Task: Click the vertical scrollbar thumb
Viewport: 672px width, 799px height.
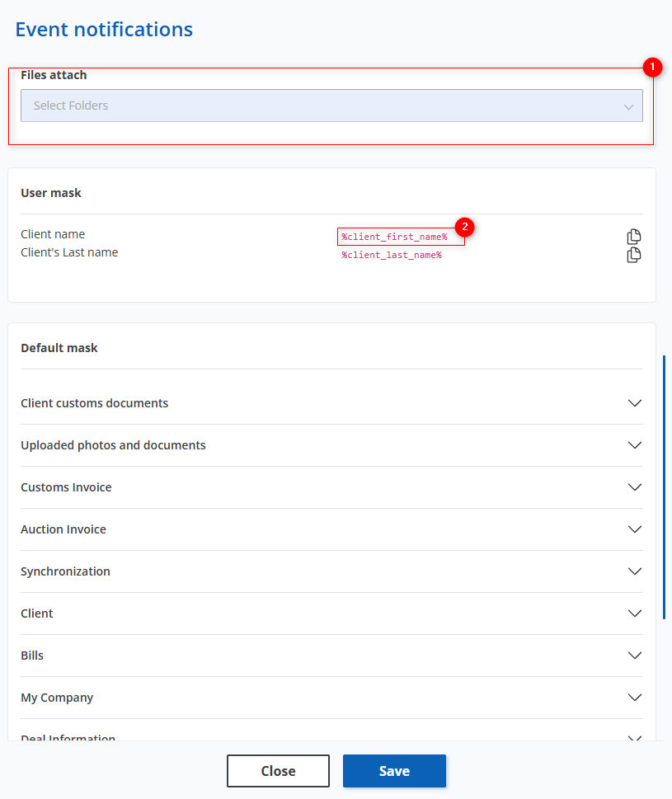Action: (x=665, y=487)
